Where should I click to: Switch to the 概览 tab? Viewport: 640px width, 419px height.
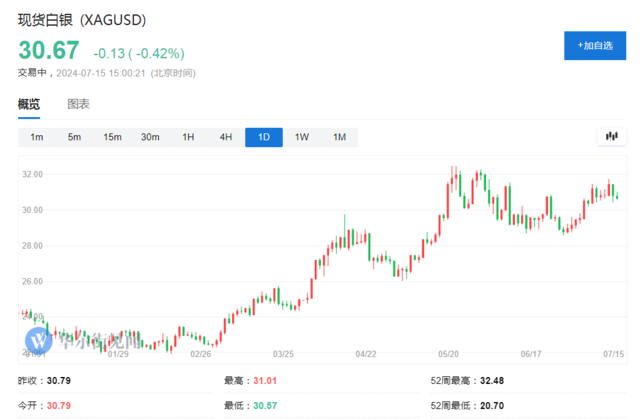(x=29, y=104)
